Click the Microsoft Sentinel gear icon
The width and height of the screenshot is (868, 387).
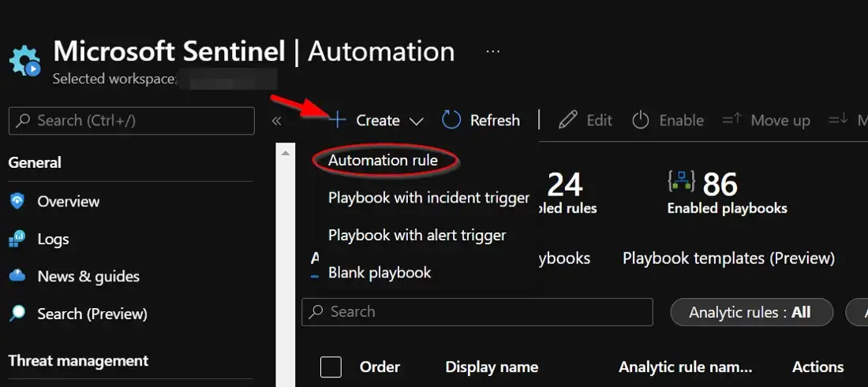point(24,62)
